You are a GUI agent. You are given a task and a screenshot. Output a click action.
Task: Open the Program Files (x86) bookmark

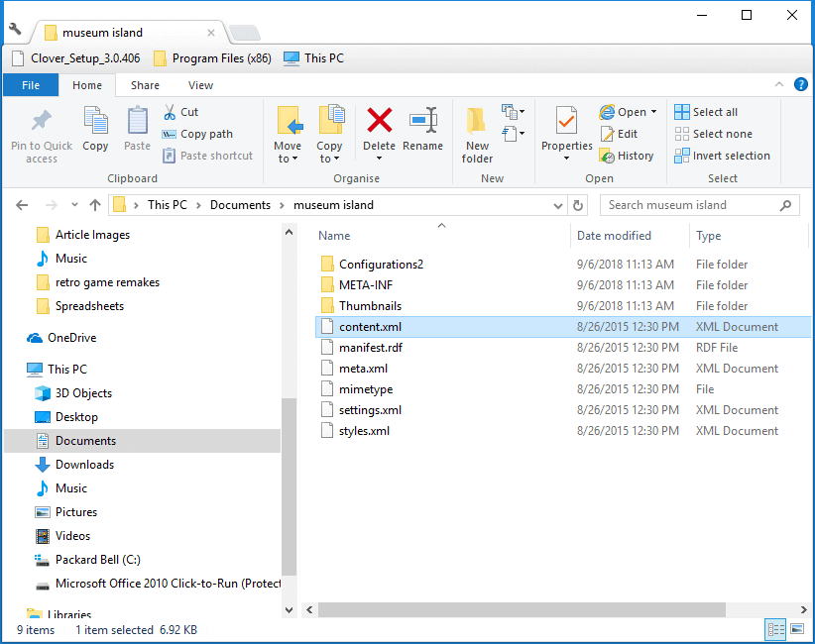tap(212, 58)
